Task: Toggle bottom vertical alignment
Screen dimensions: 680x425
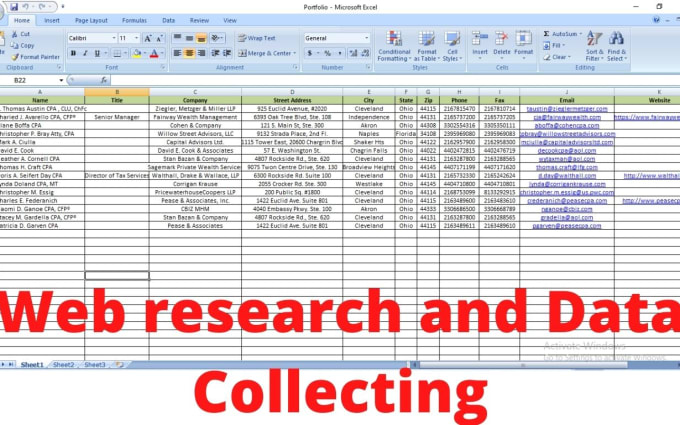Action: [201, 38]
